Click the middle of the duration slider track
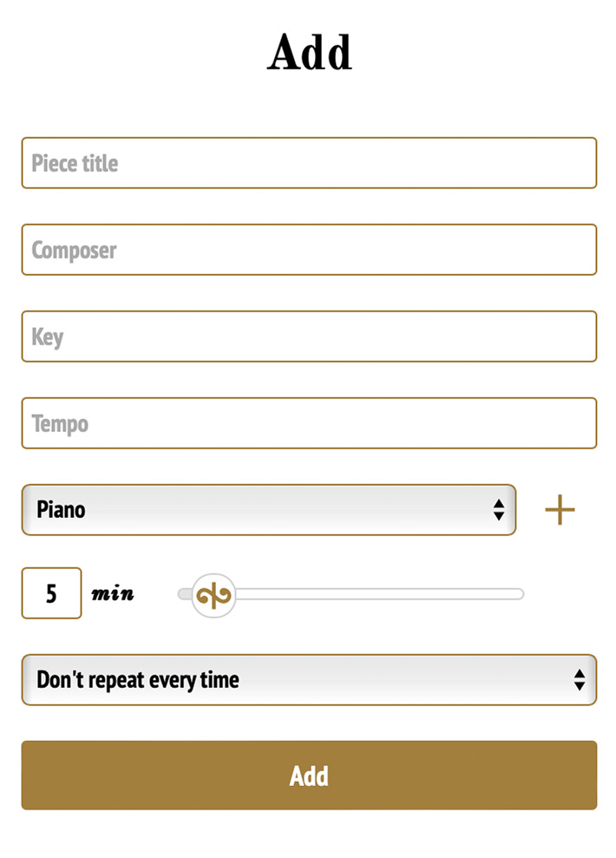The width and height of the screenshot is (616, 858). point(351,594)
